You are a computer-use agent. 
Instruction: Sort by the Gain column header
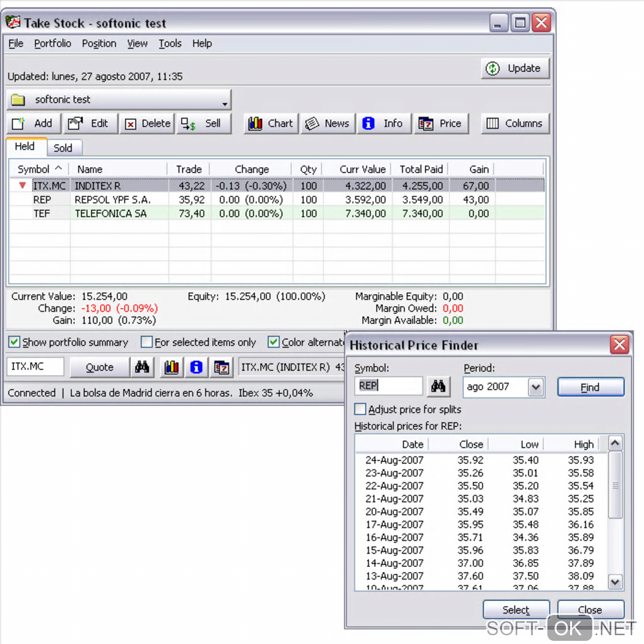click(472, 169)
